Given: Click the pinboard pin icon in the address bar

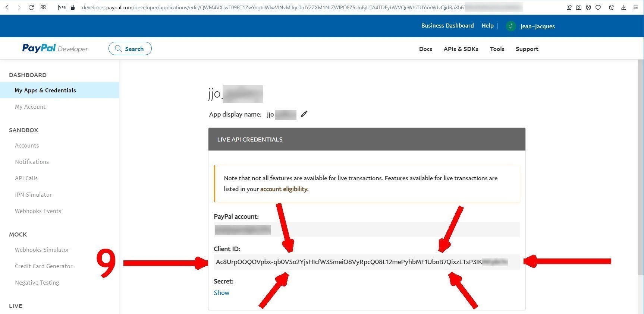Looking at the screenshot, I should point(569,7).
